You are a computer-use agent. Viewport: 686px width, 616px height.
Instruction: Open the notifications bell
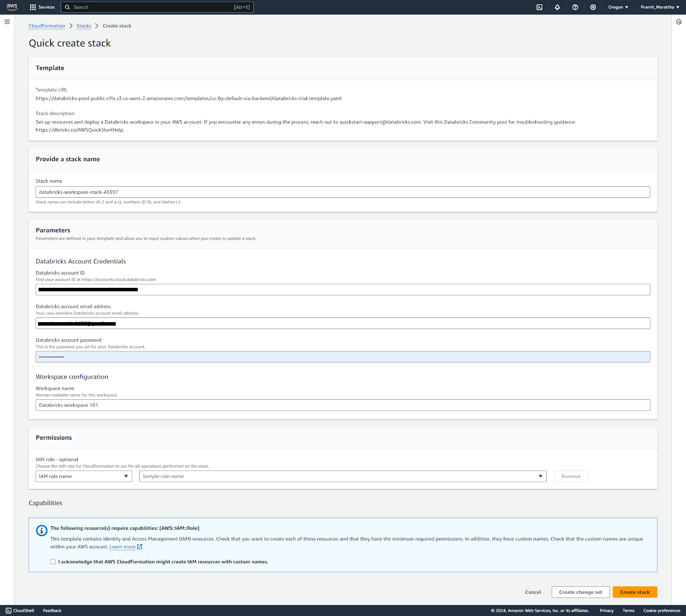(x=557, y=7)
